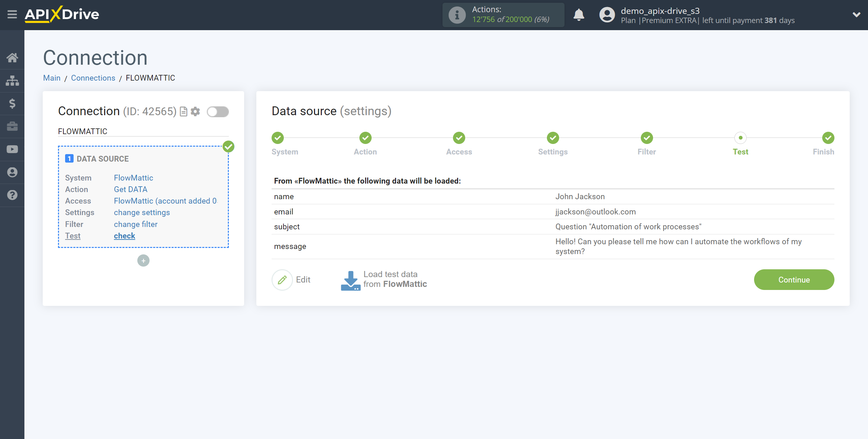This screenshot has width=868, height=439.
Task: Open the briefcase sidebar icon
Action: (x=12, y=126)
